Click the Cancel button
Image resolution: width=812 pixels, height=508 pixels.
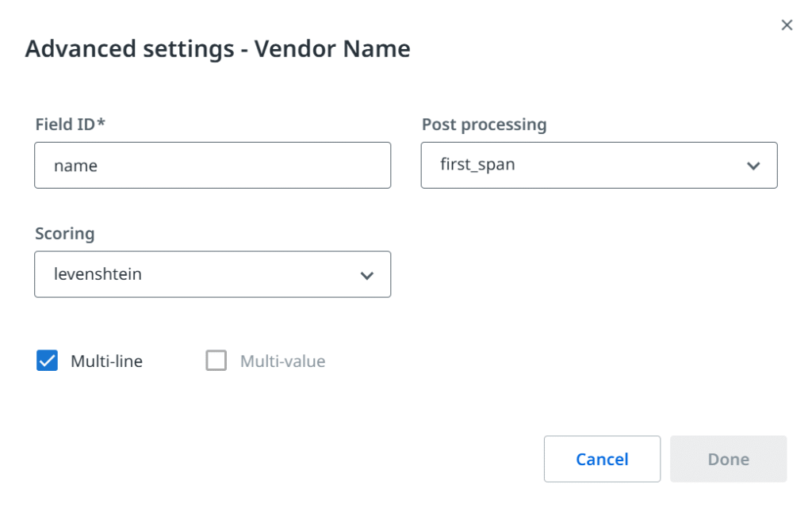[602, 459]
